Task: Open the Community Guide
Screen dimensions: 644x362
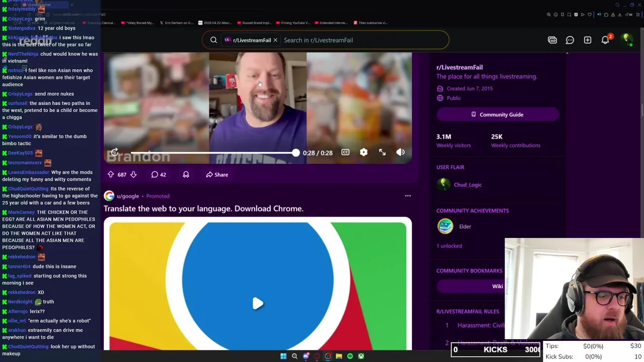Action: tap(497, 115)
